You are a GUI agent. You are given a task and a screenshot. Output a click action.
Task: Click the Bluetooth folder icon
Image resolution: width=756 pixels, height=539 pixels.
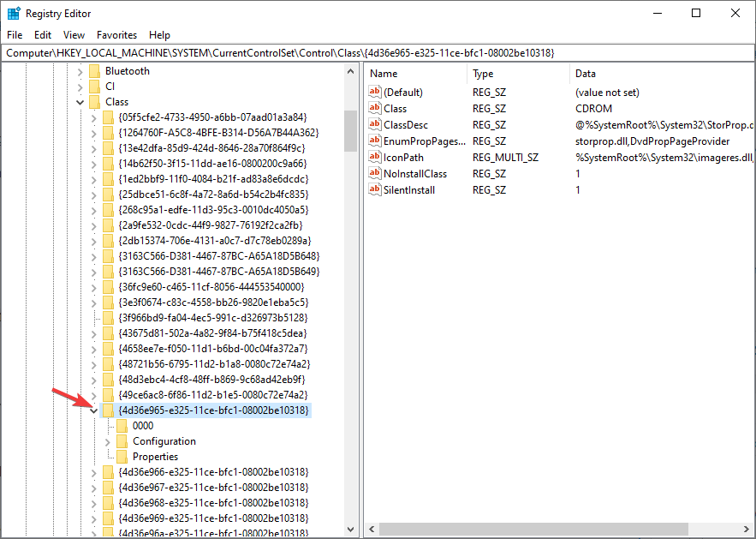pos(94,71)
